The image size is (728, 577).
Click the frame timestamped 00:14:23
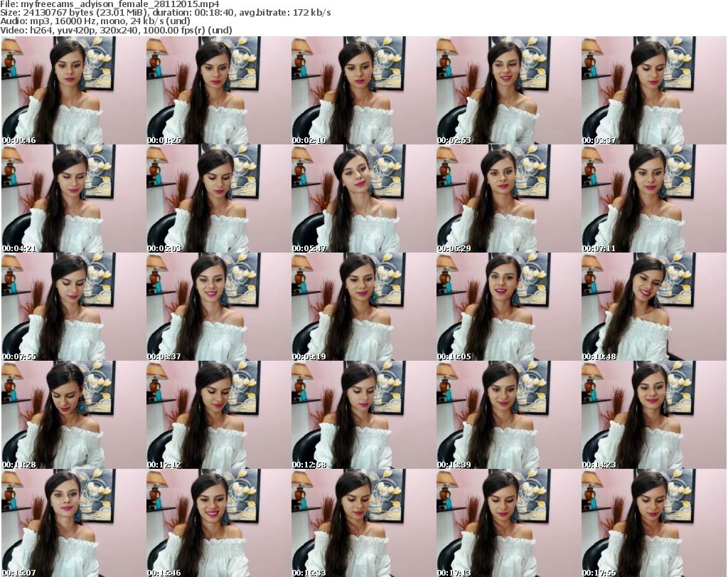coord(654,415)
